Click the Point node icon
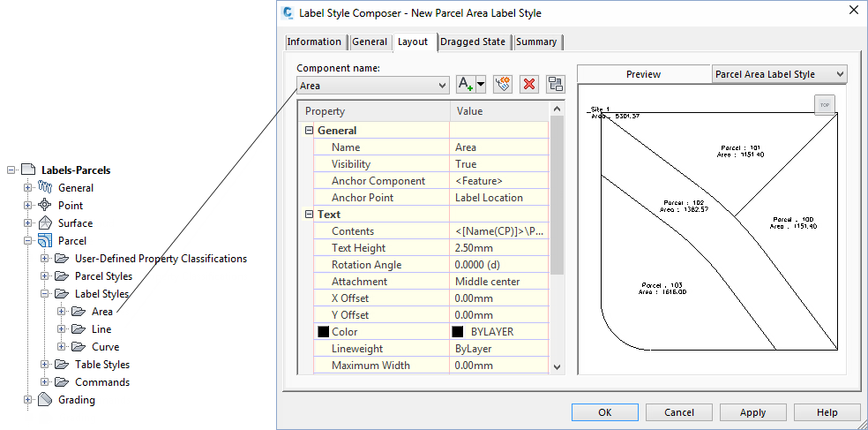The image size is (868, 430). 45,206
